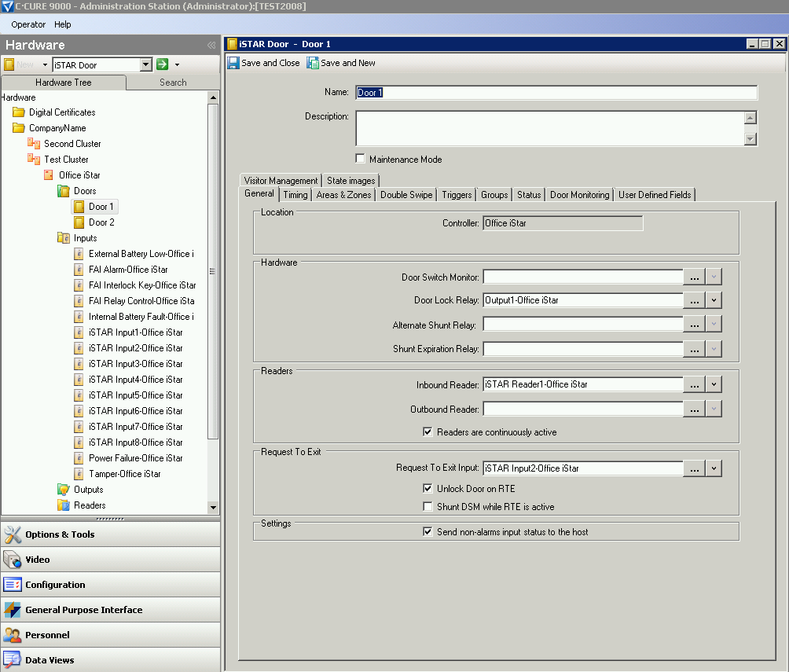
Task: Enable the Maintenance Mode checkbox
Action: point(361,159)
